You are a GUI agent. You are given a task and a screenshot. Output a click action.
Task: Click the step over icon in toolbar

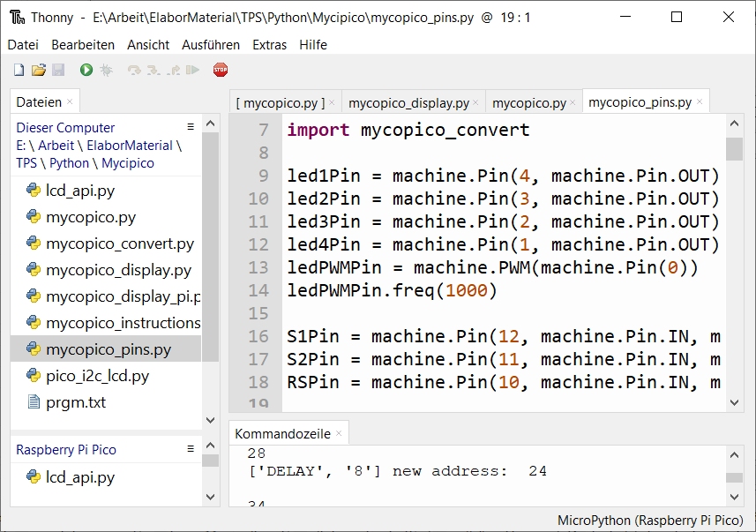coord(134,70)
